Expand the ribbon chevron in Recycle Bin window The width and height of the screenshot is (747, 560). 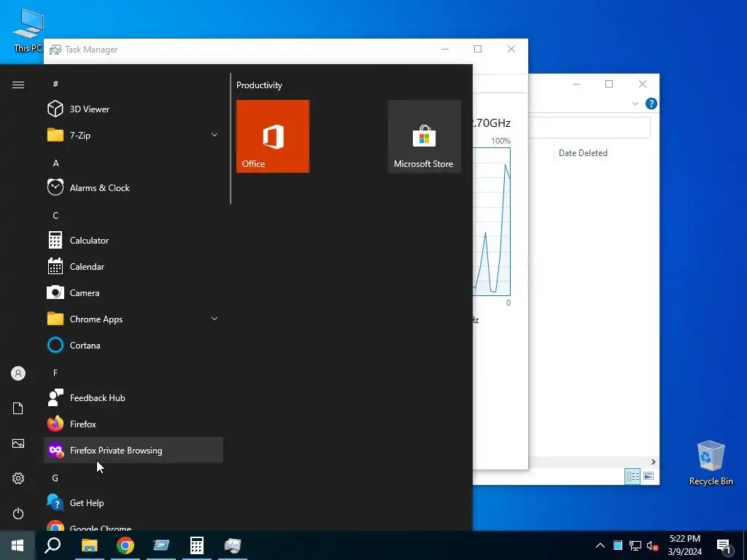click(635, 104)
